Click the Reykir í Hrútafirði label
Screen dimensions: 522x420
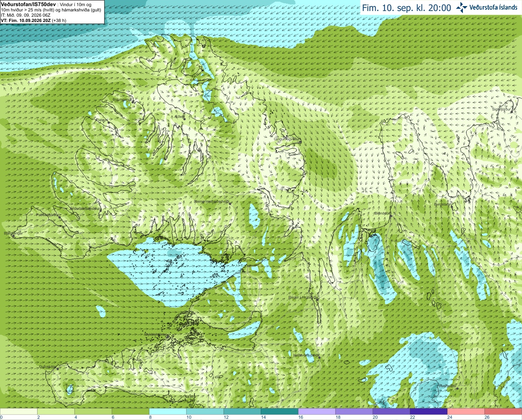tap(303, 297)
